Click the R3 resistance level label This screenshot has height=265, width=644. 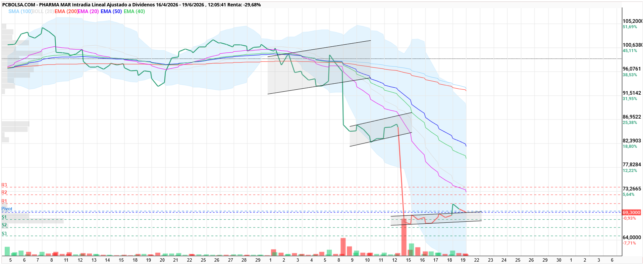(x=4, y=185)
